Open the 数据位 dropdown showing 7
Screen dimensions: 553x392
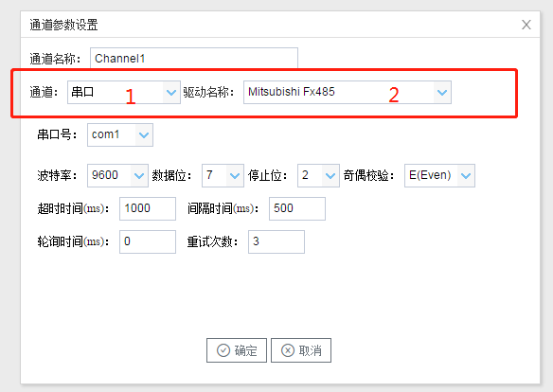click(223, 175)
